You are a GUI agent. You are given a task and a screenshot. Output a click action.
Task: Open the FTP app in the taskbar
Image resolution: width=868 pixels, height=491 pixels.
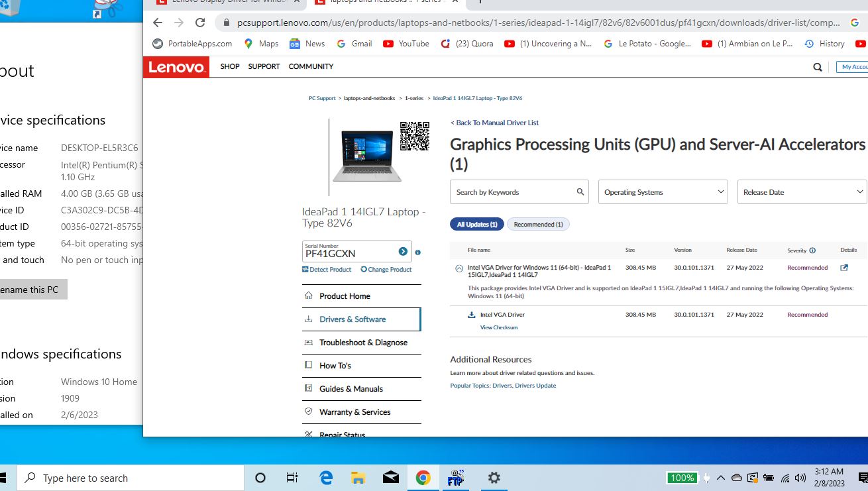tap(456, 478)
